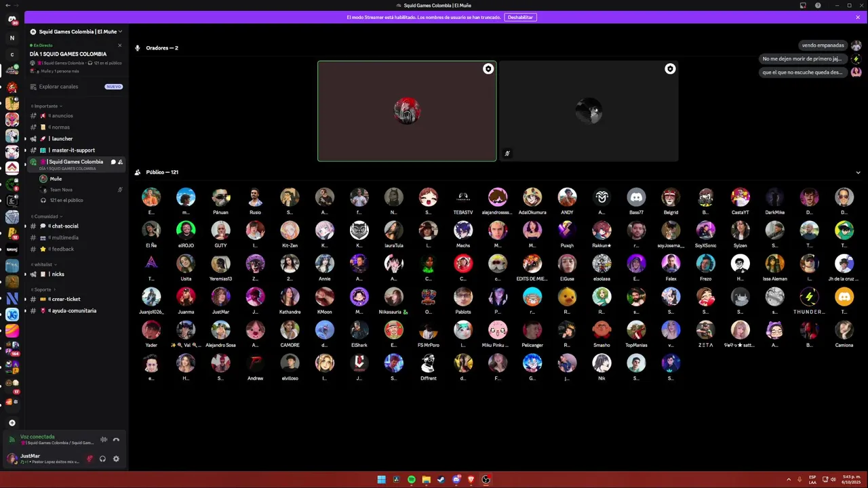This screenshot has width=868, height=488.
Task: Open voice connection signal info icon
Action: (12, 440)
